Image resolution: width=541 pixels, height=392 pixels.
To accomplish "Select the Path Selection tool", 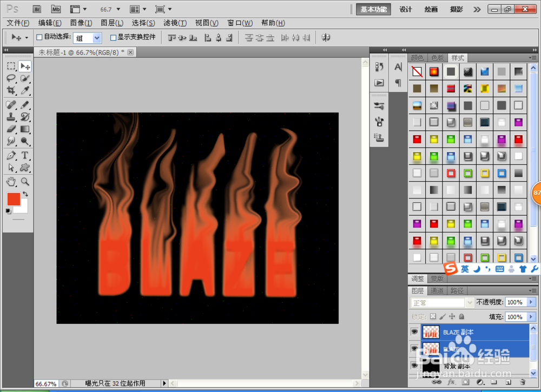I will click(x=11, y=168).
